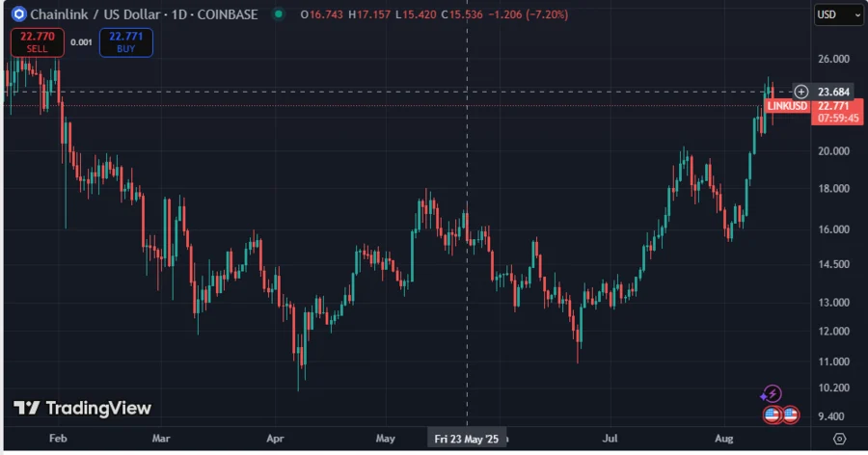868x455 pixels.
Task: Click the Chainlink symbol logo icon
Action: click(x=19, y=13)
